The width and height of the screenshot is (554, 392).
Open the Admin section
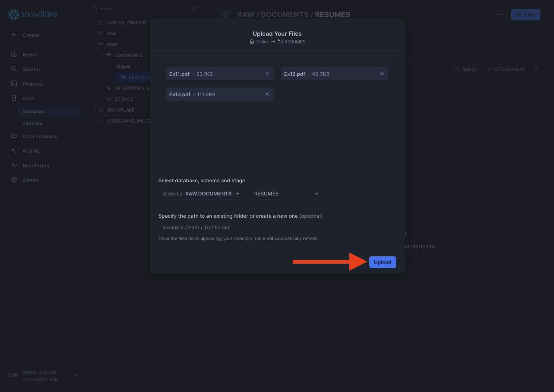pos(30,180)
